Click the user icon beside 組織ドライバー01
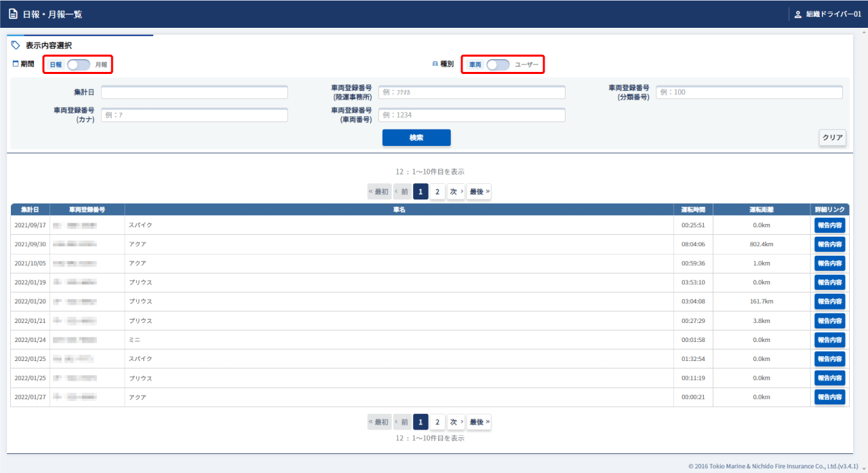 [x=797, y=14]
